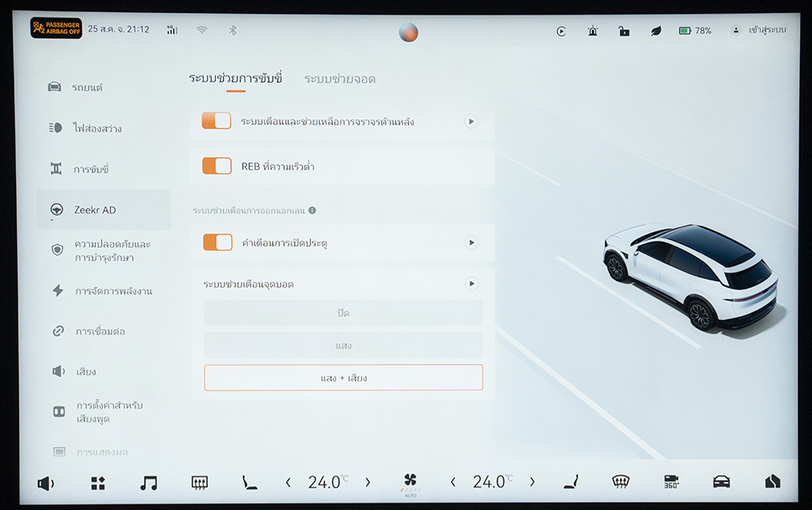
Task: Switch to the ระบบช่วยจอด tab
Action: click(x=339, y=79)
